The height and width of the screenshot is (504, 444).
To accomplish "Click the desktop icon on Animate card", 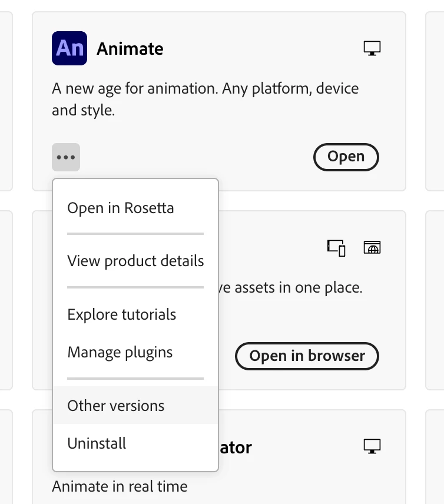I will [x=372, y=48].
